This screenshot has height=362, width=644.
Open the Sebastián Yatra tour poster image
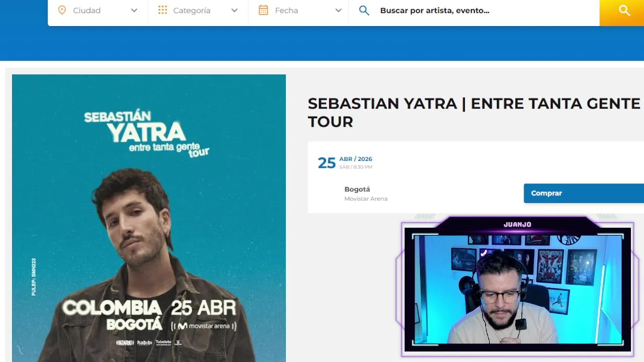pyautogui.click(x=149, y=218)
